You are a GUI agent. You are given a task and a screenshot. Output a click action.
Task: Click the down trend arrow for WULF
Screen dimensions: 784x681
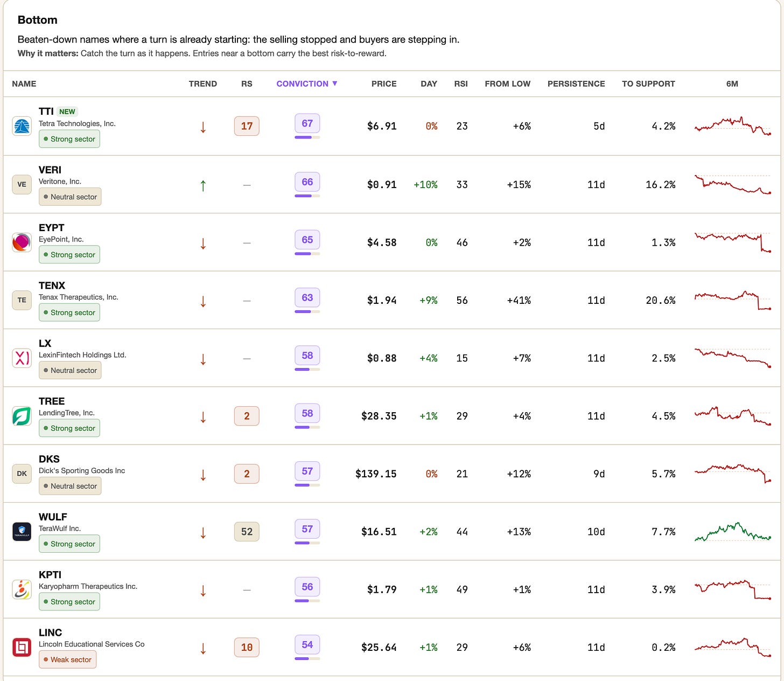pyautogui.click(x=203, y=533)
